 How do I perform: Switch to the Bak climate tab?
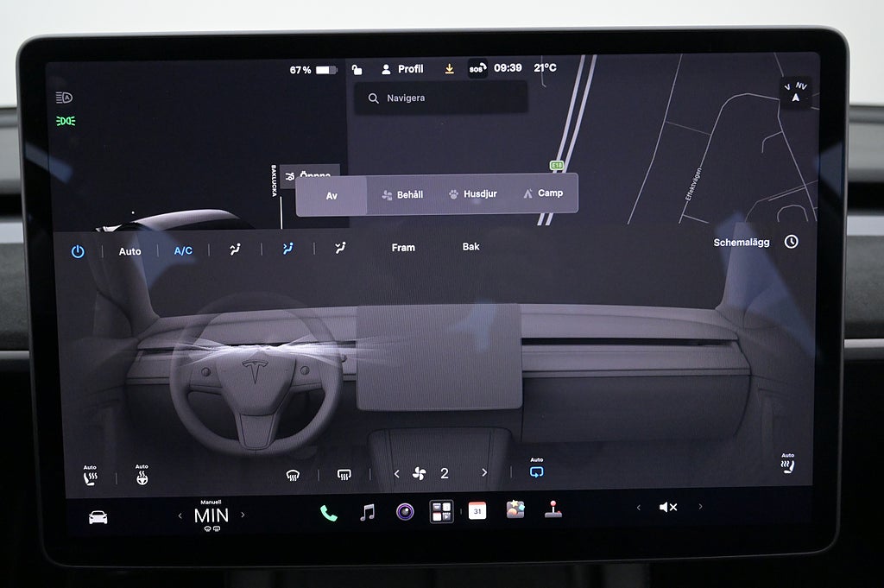470,247
